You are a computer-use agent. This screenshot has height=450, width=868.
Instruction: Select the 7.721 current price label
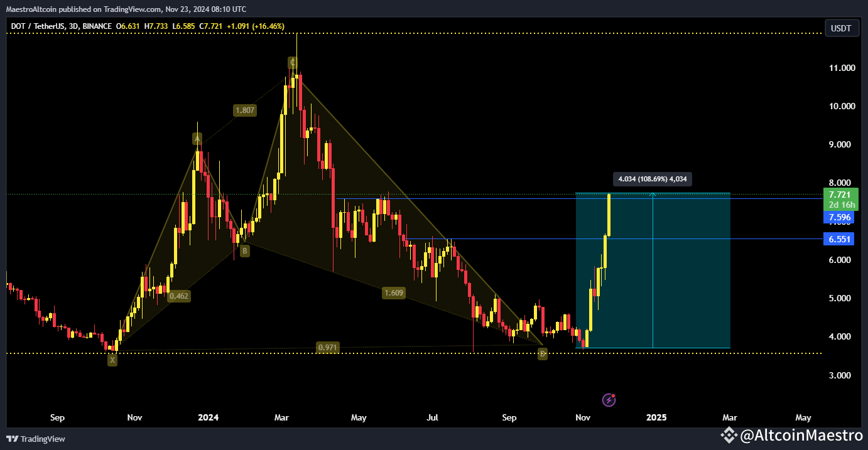(x=839, y=195)
